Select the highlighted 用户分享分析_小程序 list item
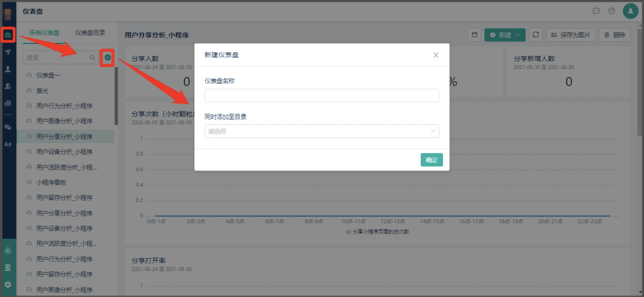Viewport: 644px width, 297px height. point(65,136)
